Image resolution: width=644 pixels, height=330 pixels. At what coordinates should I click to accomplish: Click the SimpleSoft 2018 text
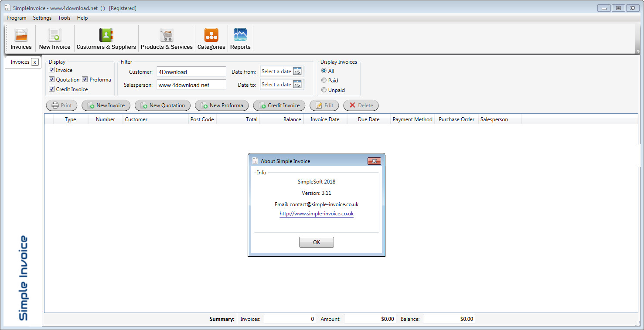click(317, 182)
